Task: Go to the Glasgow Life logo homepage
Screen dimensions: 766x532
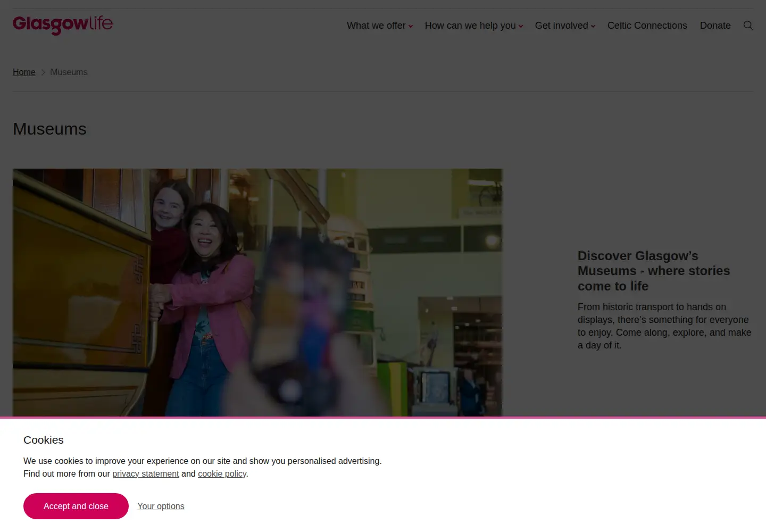Action: [x=63, y=25]
